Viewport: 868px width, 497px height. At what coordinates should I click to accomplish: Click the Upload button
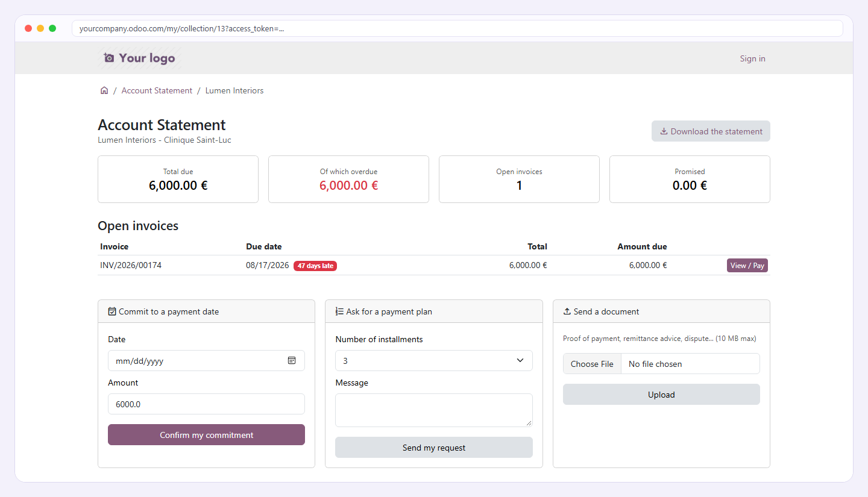pos(661,395)
